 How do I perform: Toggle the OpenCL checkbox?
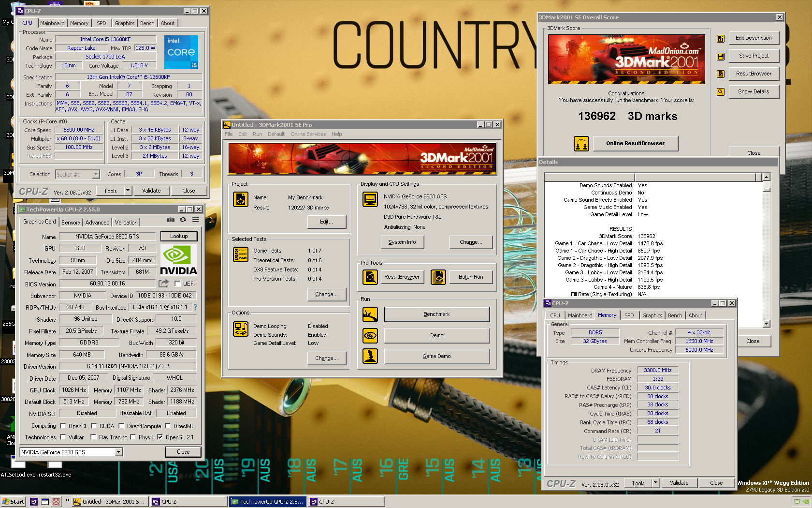pyautogui.click(x=63, y=426)
